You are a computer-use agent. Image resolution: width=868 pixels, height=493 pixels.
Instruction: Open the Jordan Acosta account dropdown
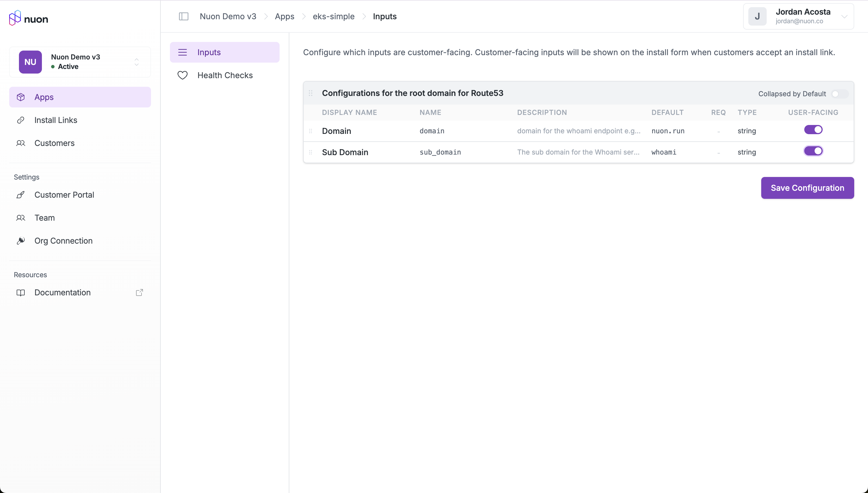pos(845,16)
